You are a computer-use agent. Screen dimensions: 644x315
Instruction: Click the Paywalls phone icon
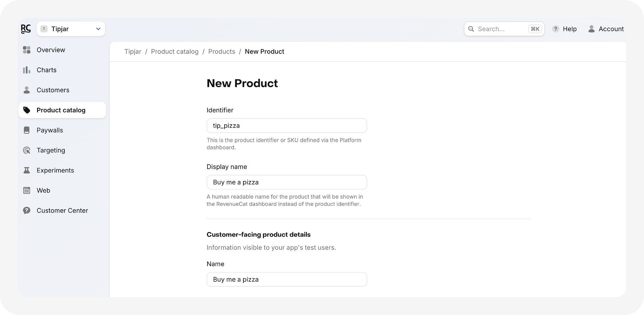coord(27,130)
